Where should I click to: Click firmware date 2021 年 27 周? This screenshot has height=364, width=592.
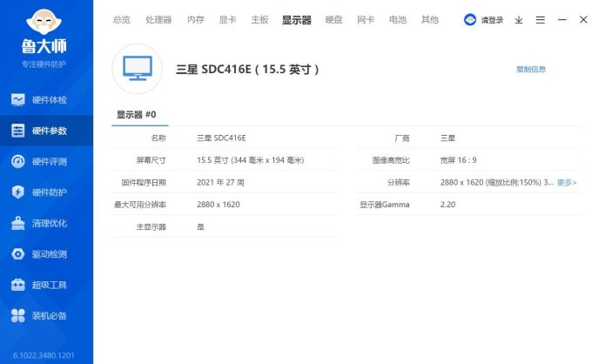click(x=220, y=182)
